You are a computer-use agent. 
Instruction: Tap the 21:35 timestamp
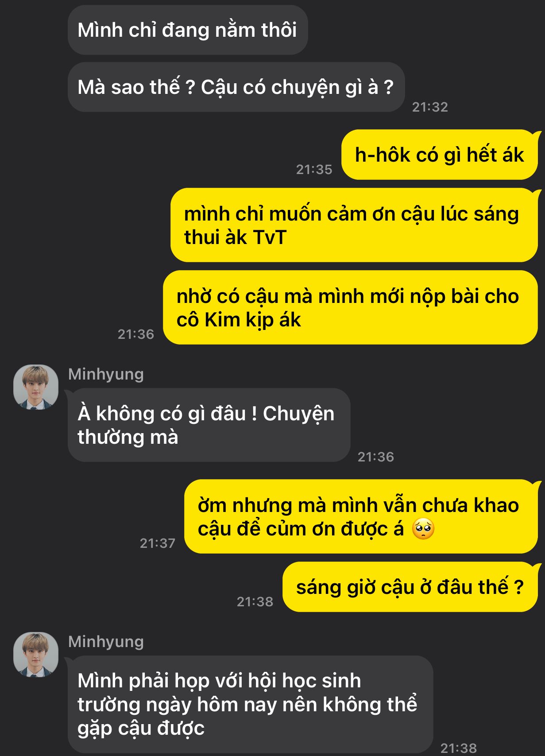pyautogui.click(x=314, y=170)
